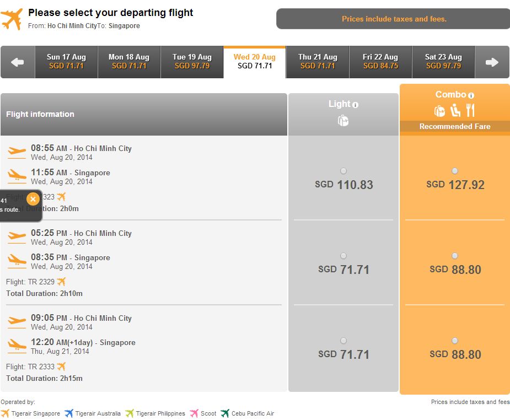Pick Combo fare for the 09:05 PM flight

coord(455,341)
